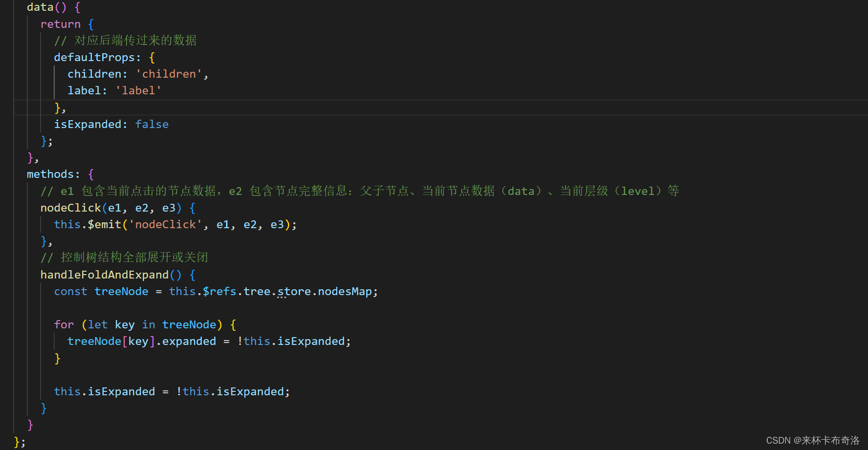Click the 'nodesMap' property
The width and height of the screenshot is (868, 450).
pos(345,291)
